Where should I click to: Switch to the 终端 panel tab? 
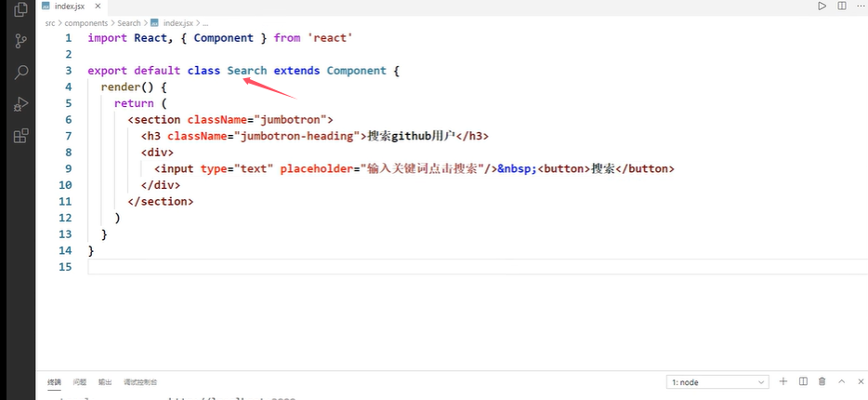tap(54, 382)
